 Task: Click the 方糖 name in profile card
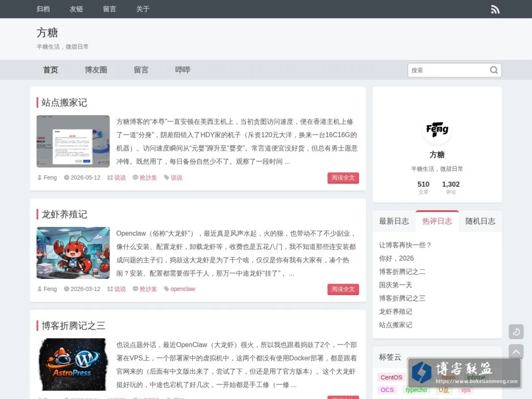[x=437, y=155]
